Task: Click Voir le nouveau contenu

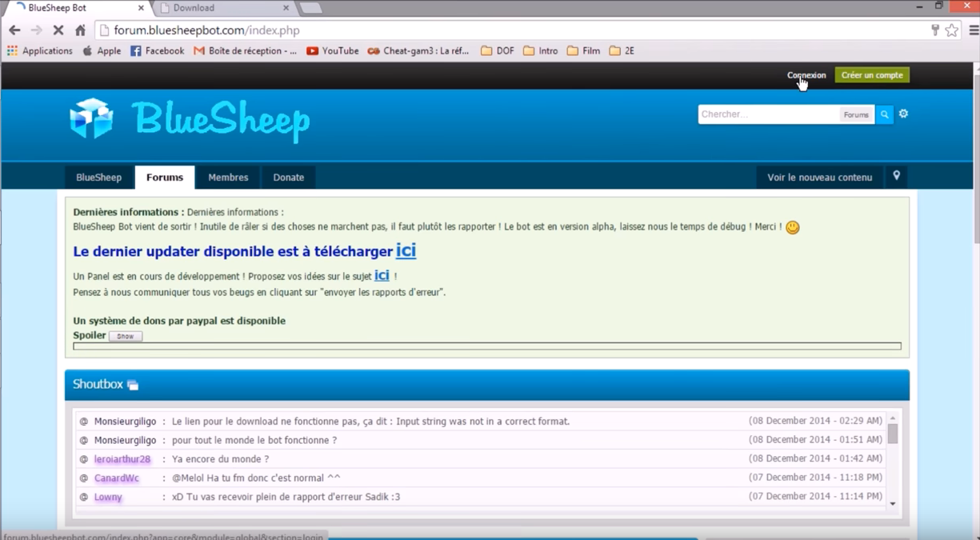Action: point(820,178)
